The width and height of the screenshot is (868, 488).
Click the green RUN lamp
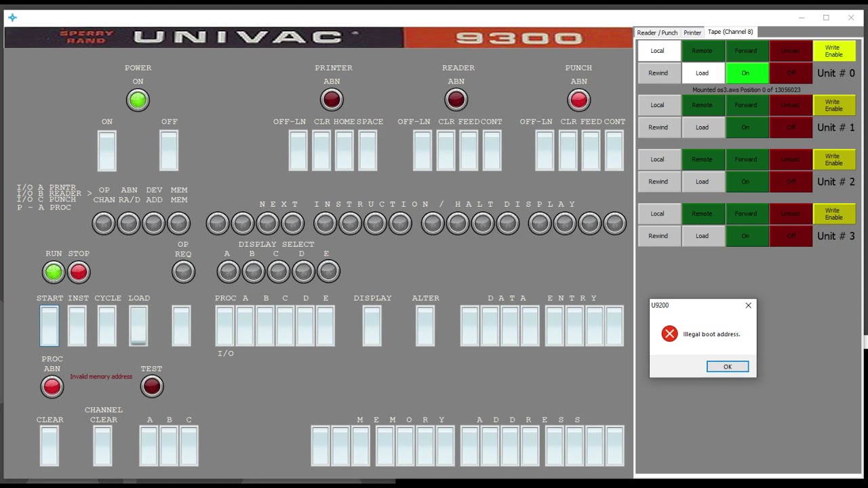[54, 272]
